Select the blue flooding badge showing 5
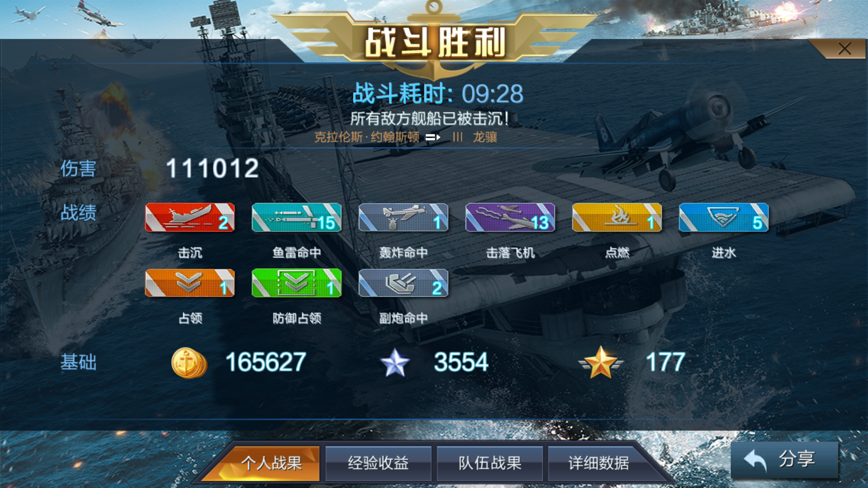Screen dimensions: 868x488 [x=724, y=217]
